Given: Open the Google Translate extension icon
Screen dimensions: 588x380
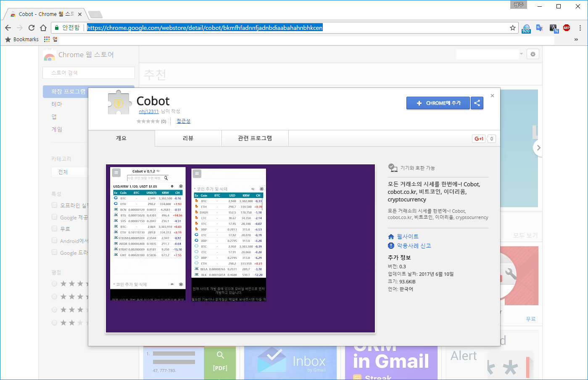Looking at the screenshot, I should point(540,28).
